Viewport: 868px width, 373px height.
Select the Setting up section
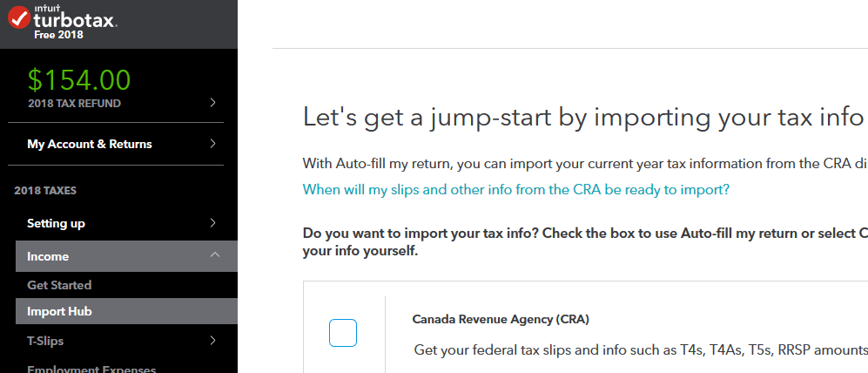(56, 223)
